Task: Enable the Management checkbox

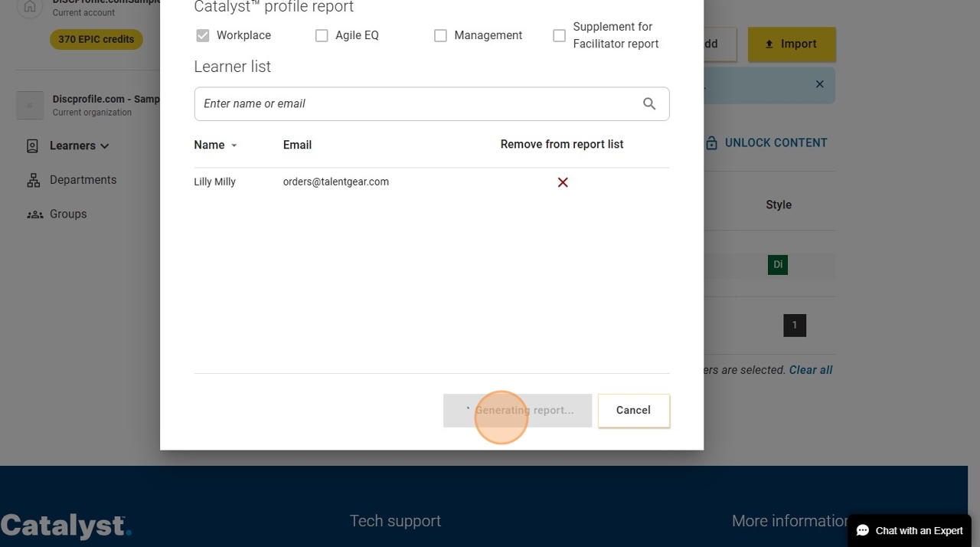Action: (440, 35)
